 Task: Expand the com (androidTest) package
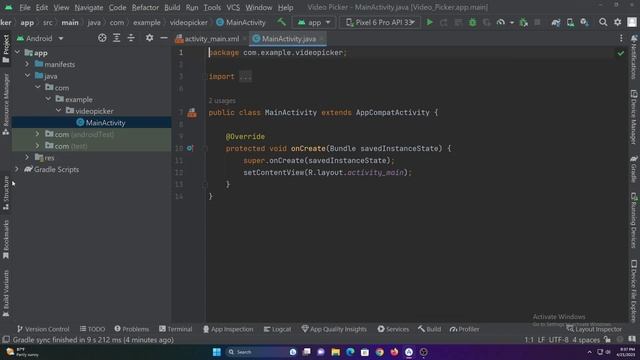click(38, 134)
